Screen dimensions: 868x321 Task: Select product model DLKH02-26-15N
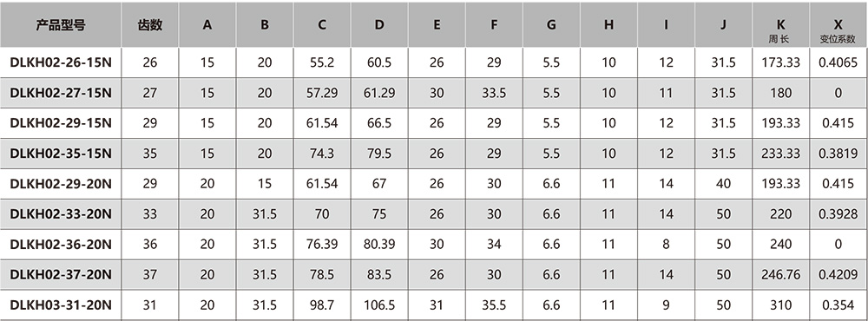(61, 62)
